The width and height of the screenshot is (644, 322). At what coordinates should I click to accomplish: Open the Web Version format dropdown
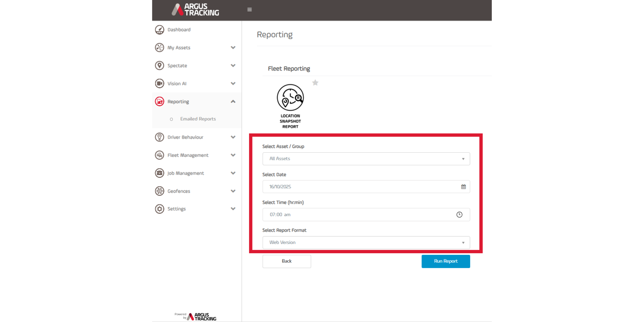pyautogui.click(x=366, y=242)
